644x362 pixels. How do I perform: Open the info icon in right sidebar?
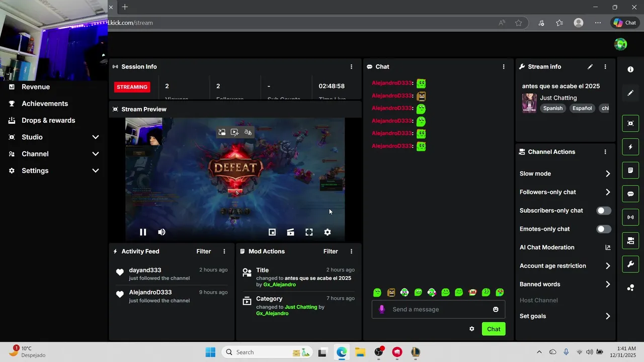[x=630, y=69]
